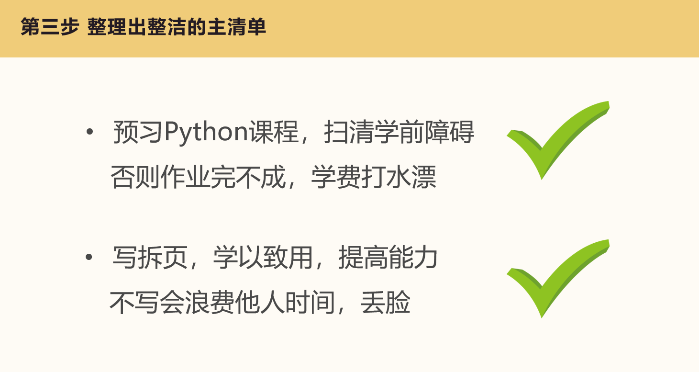Click the green checkmark beside the Python item
The image size is (699, 372).
point(558,141)
